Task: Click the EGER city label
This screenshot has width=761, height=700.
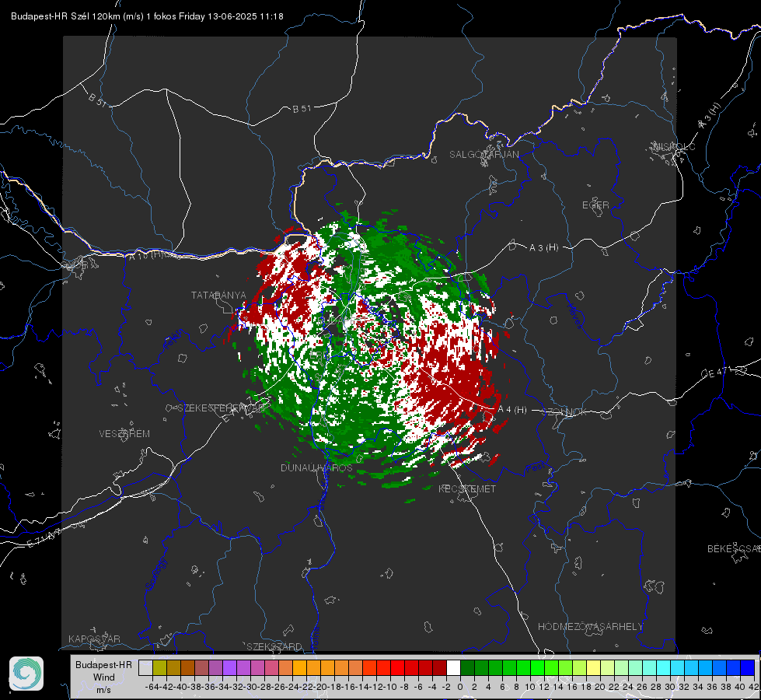Action: pos(595,205)
